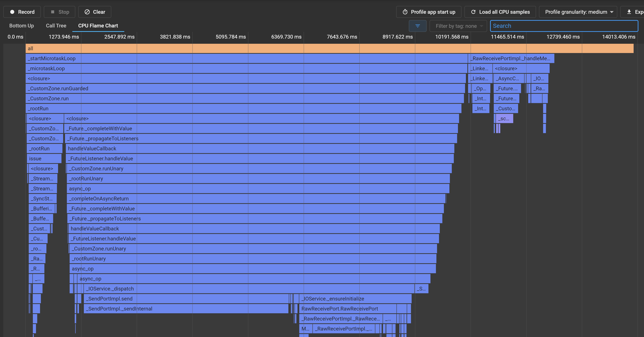
Task: Click the circle-slash Clear icon
Action: (87, 12)
